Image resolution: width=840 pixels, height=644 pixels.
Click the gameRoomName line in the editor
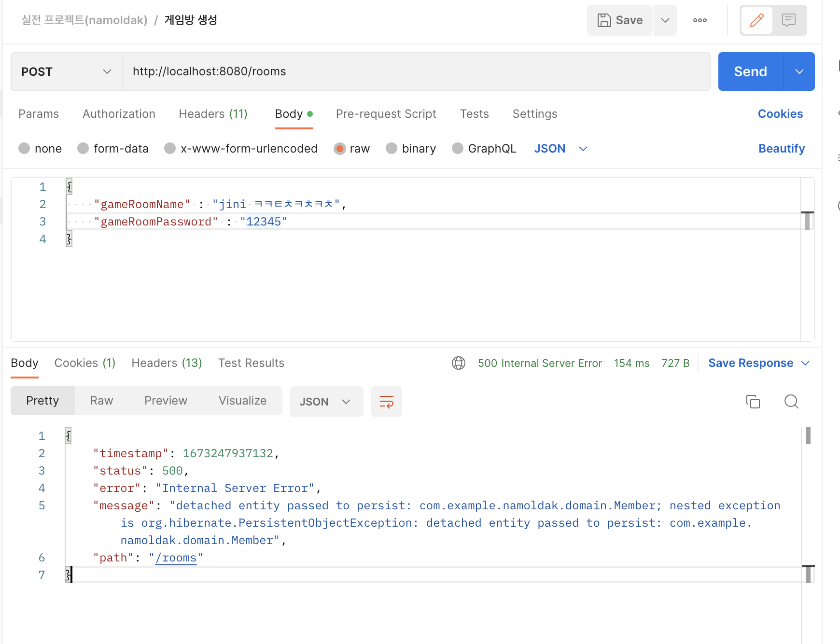220,204
